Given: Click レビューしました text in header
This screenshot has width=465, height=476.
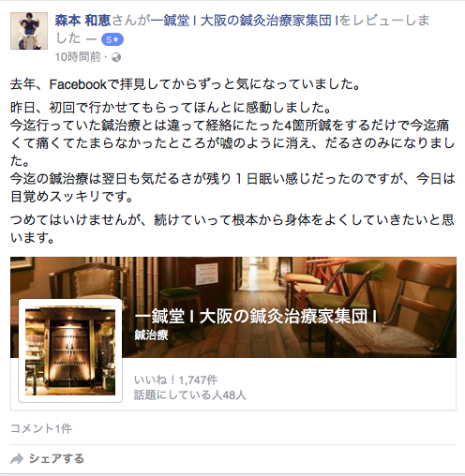Looking at the screenshot, I should (x=243, y=29).
